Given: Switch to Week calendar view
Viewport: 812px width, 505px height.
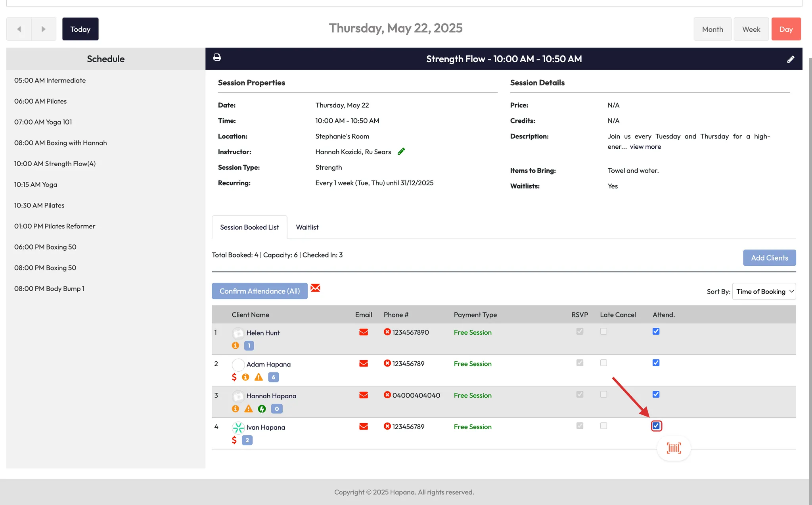Looking at the screenshot, I should point(751,29).
